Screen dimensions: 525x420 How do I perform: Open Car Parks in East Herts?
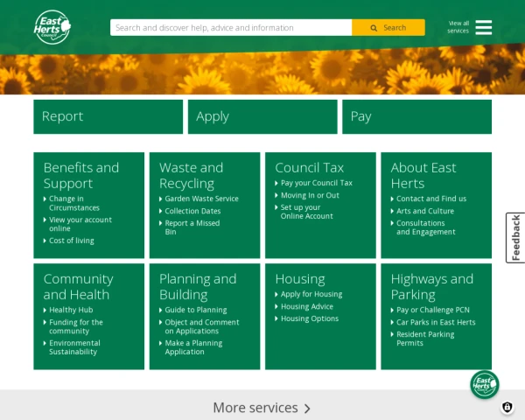[436, 322]
